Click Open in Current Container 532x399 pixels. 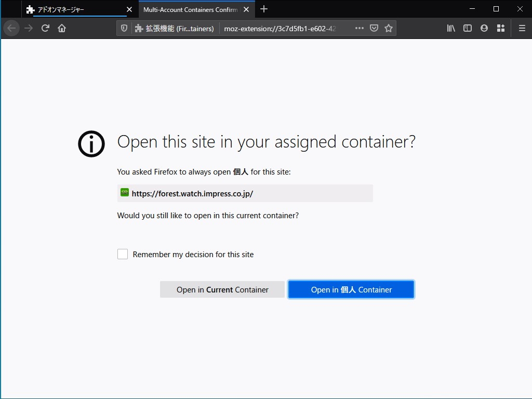coord(222,289)
